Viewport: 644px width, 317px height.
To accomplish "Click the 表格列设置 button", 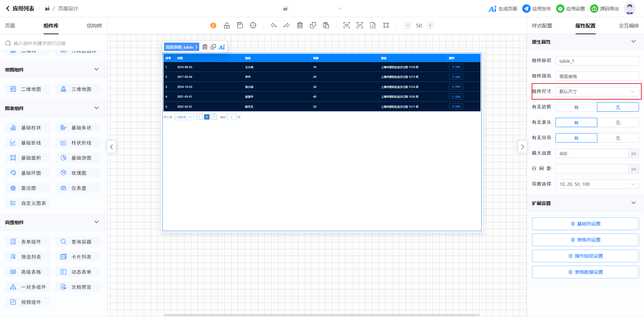I will (x=585, y=240).
